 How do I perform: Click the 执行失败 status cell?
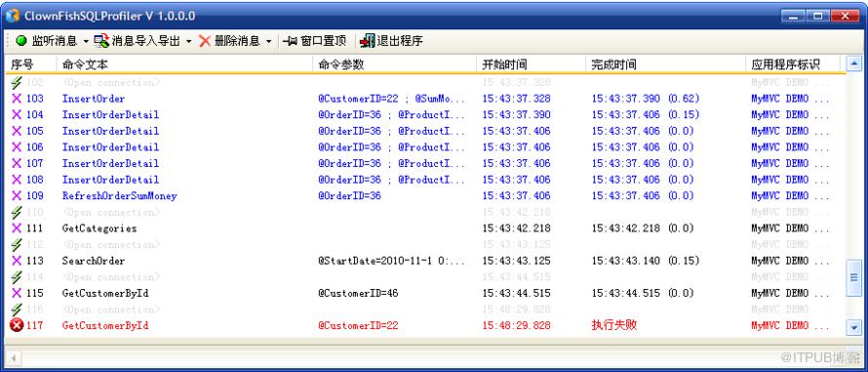(x=613, y=325)
